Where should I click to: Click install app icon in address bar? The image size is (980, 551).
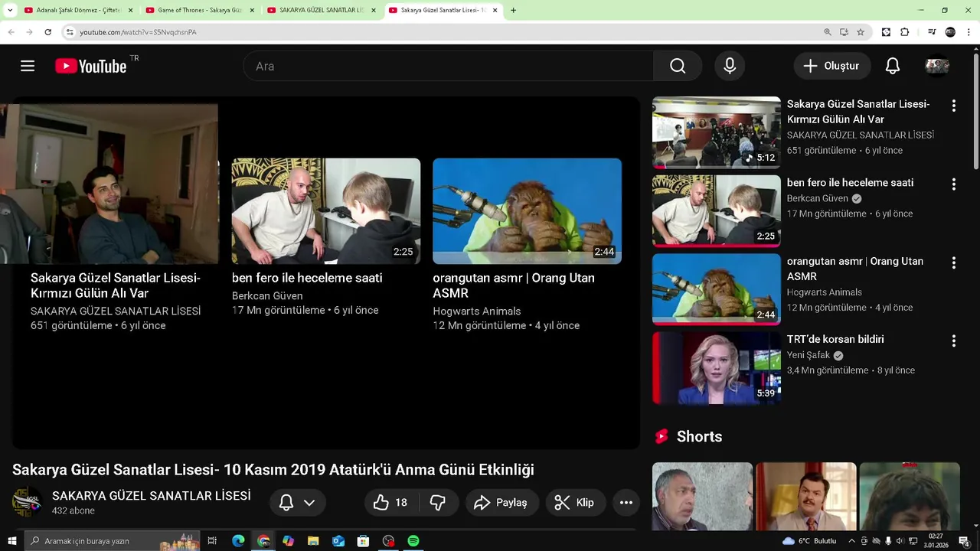coord(844,32)
